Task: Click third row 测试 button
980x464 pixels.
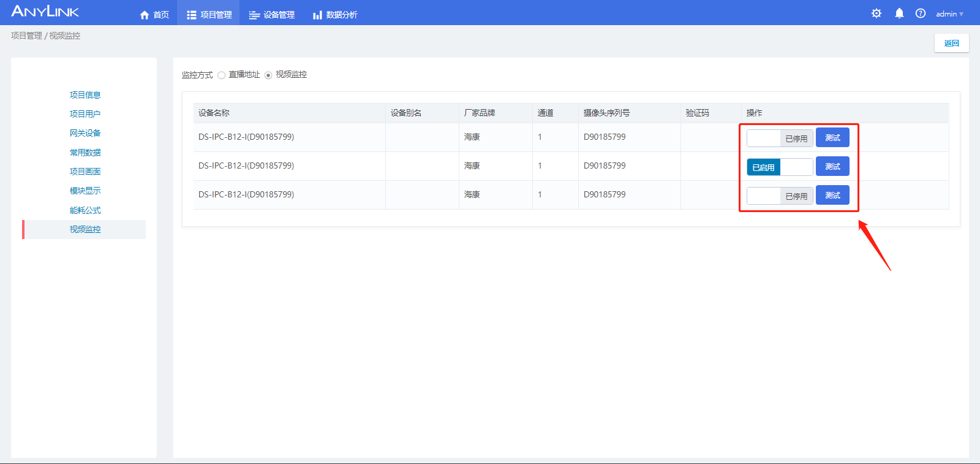Action: pos(832,196)
